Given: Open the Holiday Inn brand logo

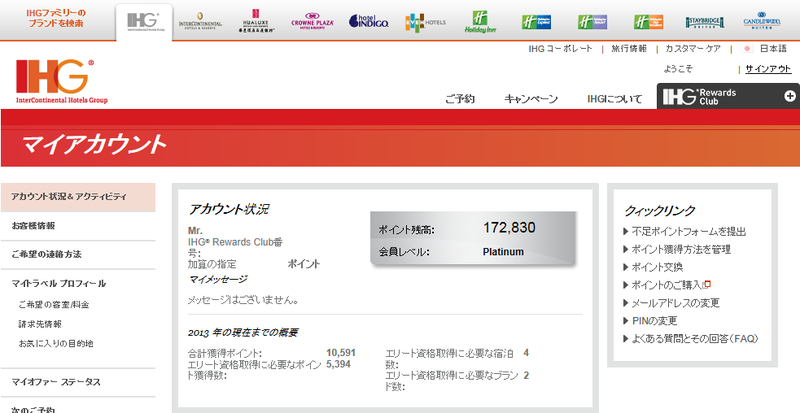Looking at the screenshot, I should [x=481, y=22].
